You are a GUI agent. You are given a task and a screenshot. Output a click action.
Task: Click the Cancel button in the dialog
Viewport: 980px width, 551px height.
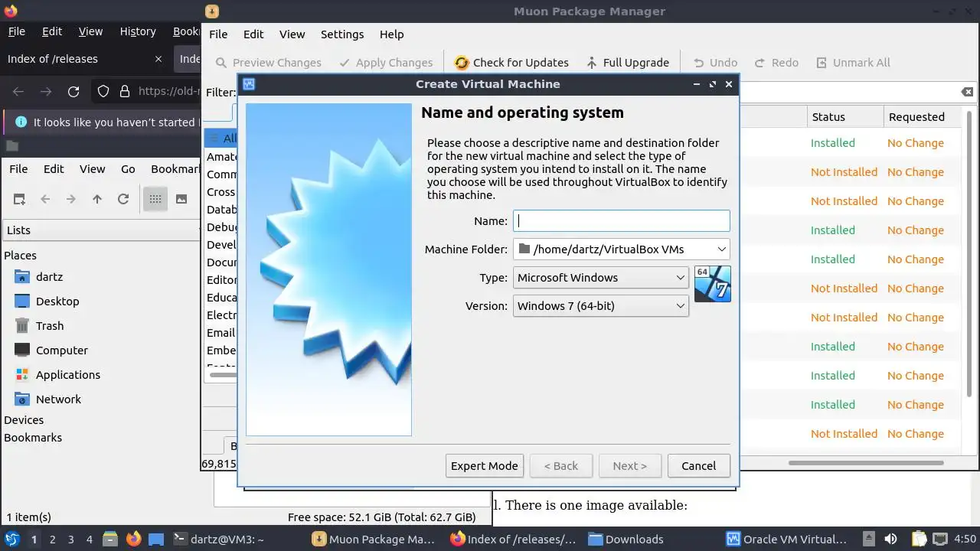(x=698, y=465)
